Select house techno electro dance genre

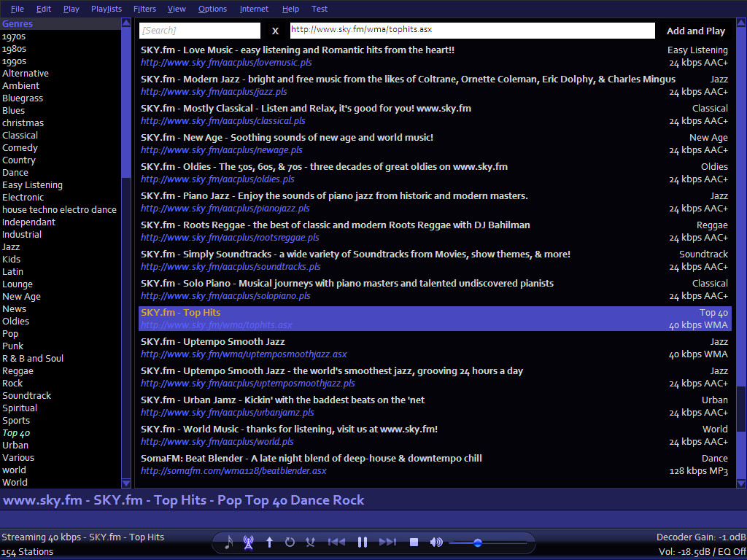[59, 209]
